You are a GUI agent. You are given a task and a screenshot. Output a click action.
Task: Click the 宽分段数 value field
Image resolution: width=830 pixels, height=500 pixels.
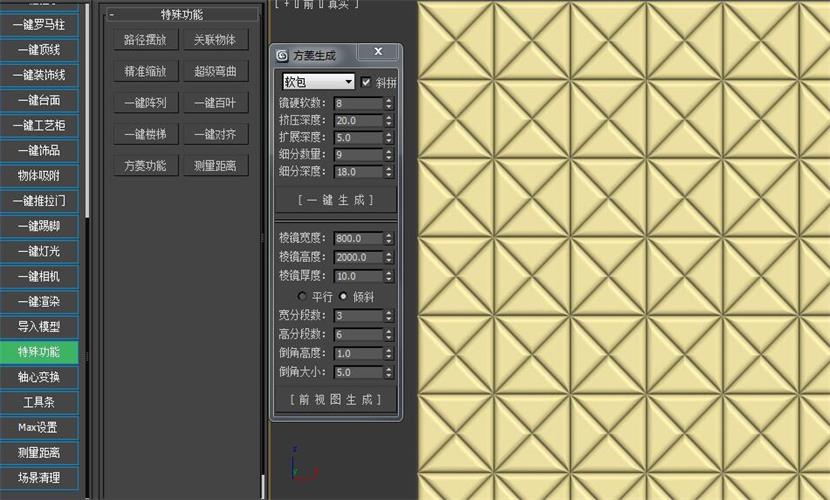point(358,316)
